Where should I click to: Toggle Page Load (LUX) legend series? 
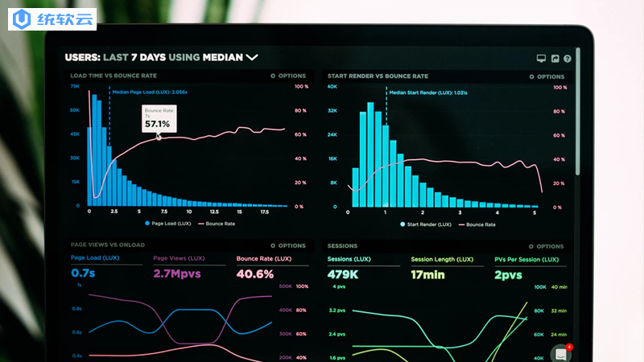pyautogui.click(x=168, y=224)
